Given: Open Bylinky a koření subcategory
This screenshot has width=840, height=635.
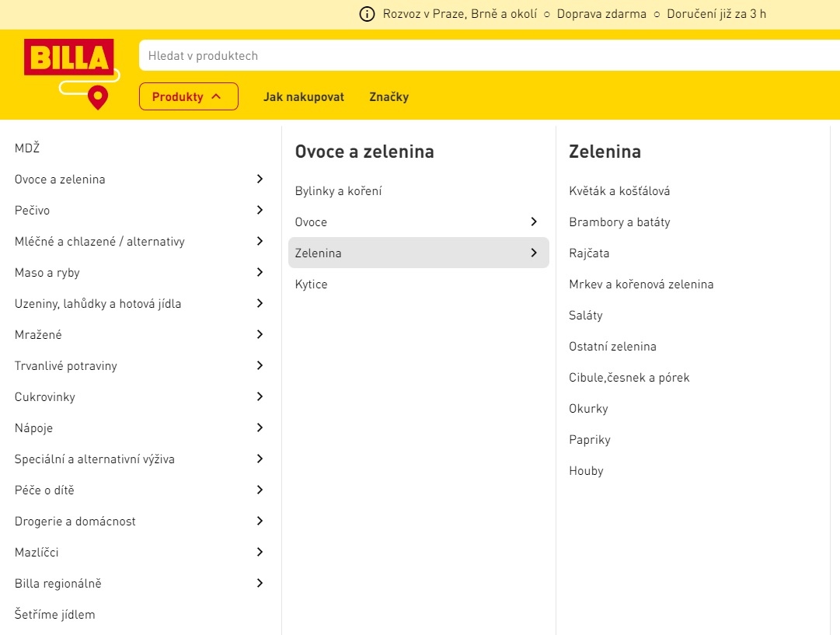Looking at the screenshot, I should tap(339, 190).
